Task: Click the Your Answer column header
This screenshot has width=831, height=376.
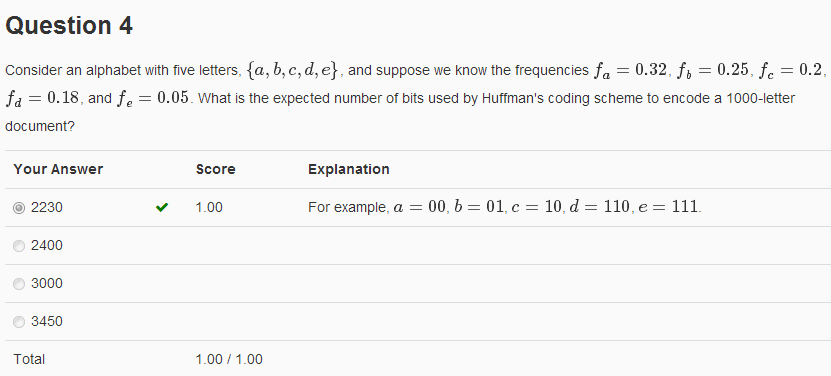Action: coord(58,169)
